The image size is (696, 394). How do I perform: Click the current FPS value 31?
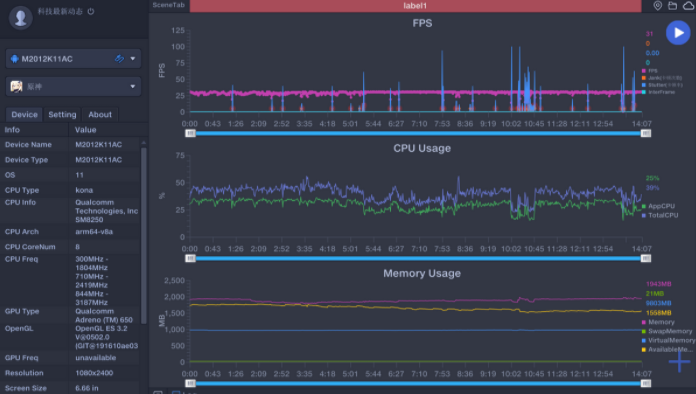pyautogui.click(x=649, y=34)
